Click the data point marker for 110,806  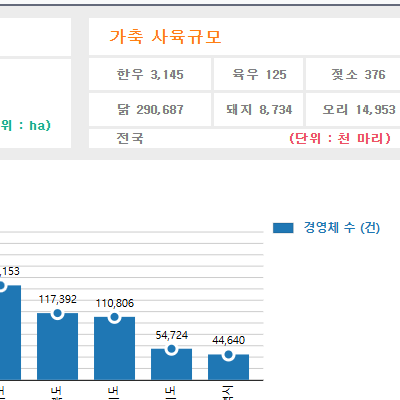pos(114,317)
